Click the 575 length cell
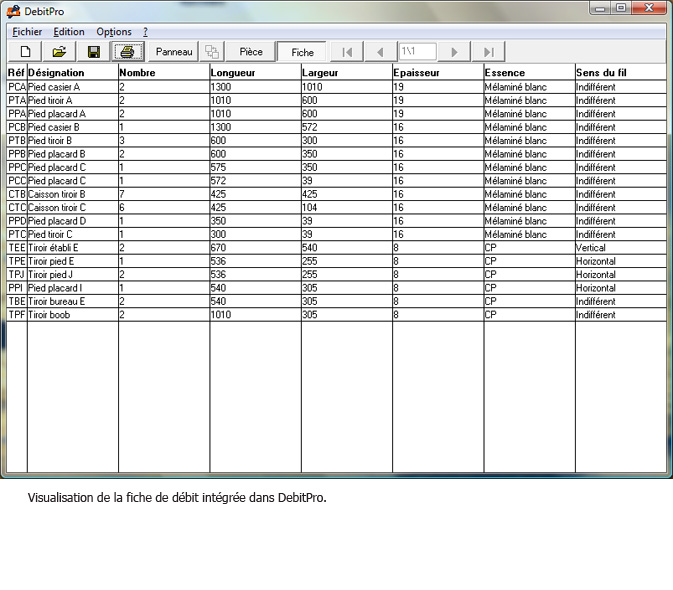 255,167
